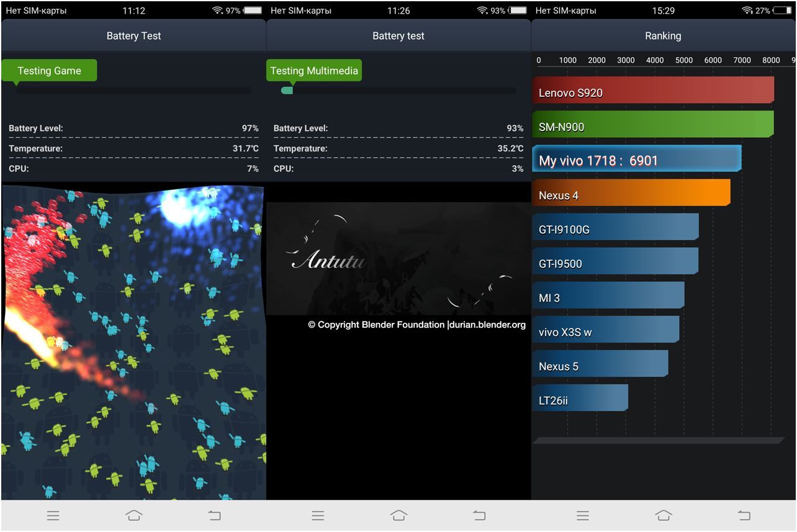Tap the menu icon under the multimedia test

click(318, 515)
